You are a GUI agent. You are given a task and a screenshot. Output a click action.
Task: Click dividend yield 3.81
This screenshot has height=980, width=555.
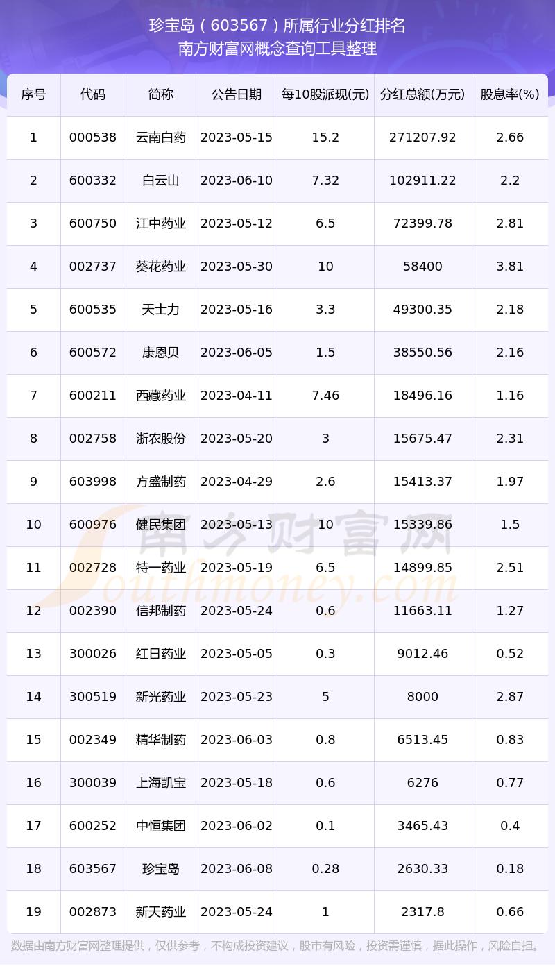510,267
